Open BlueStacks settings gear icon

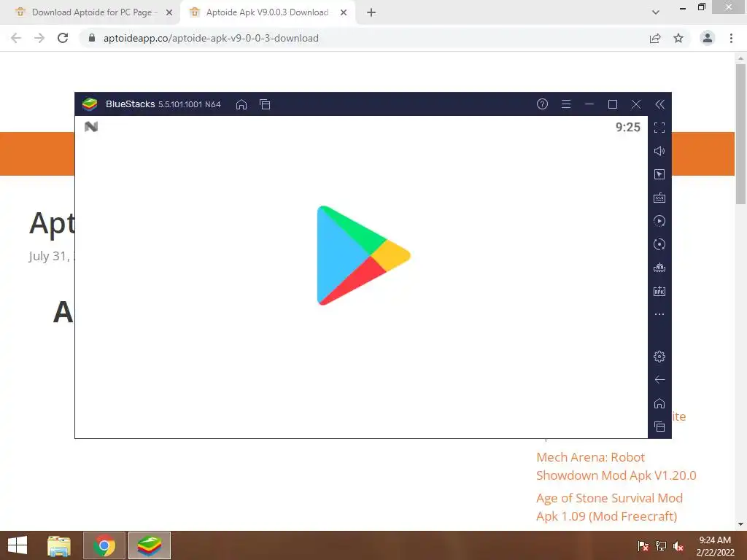pyautogui.click(x=659, y=356)
